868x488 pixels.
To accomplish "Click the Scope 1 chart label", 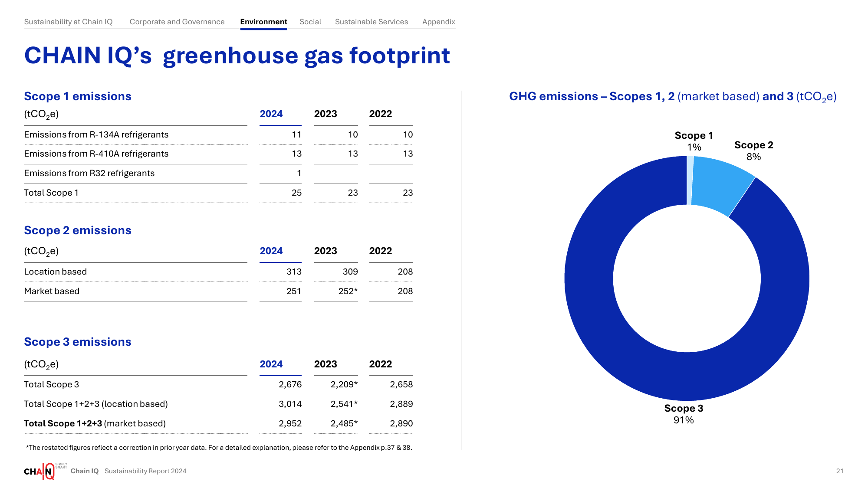I will point(694,141).
